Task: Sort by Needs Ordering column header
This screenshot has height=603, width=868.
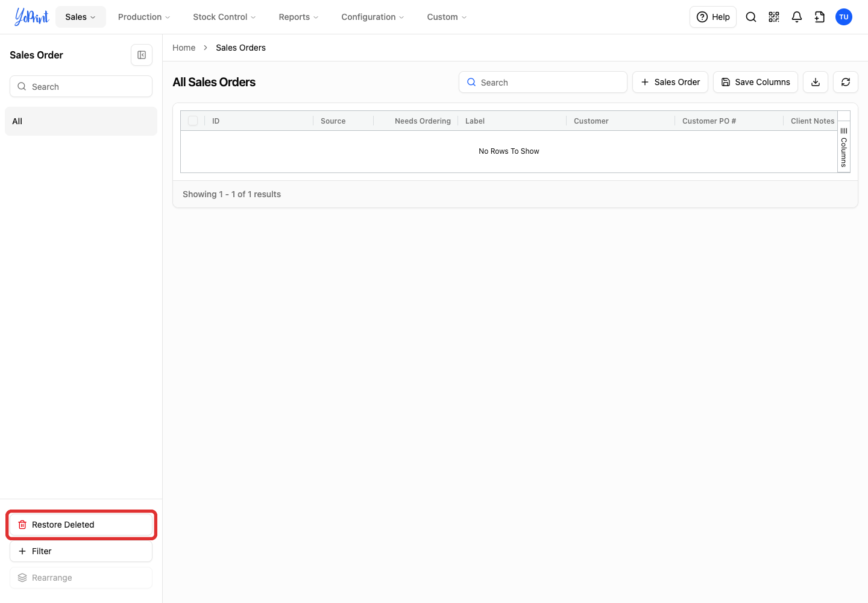Action: point(416,121)
